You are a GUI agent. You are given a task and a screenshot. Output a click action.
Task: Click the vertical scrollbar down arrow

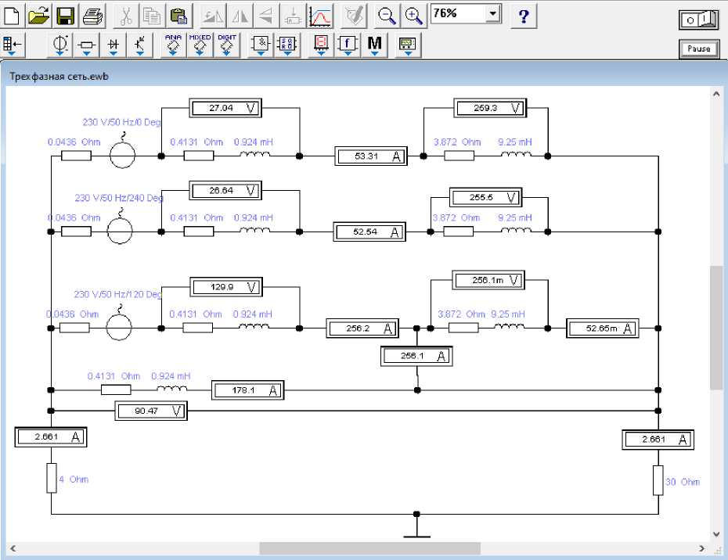[x=716, y=534]
